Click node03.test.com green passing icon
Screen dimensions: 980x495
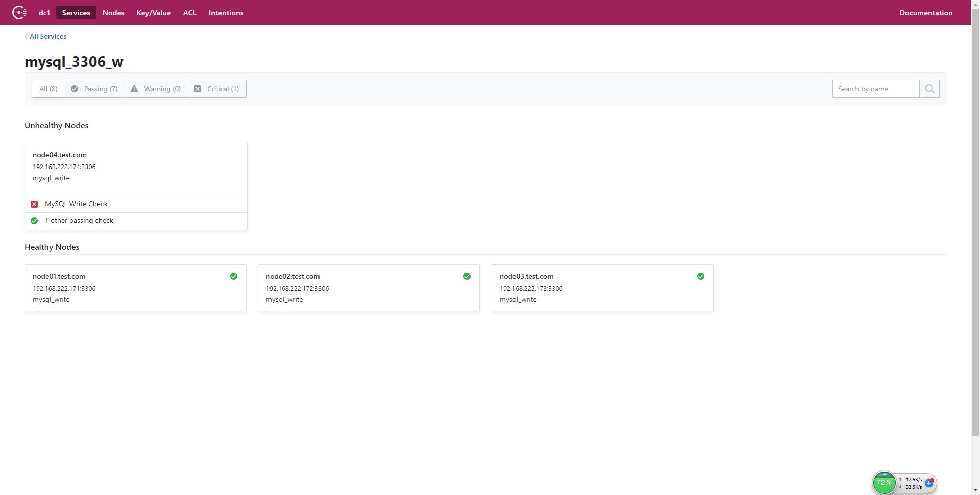701,276
